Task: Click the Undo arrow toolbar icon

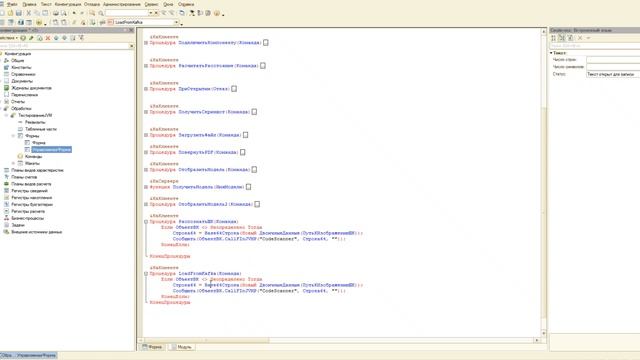Action: [x=74, y=13]
